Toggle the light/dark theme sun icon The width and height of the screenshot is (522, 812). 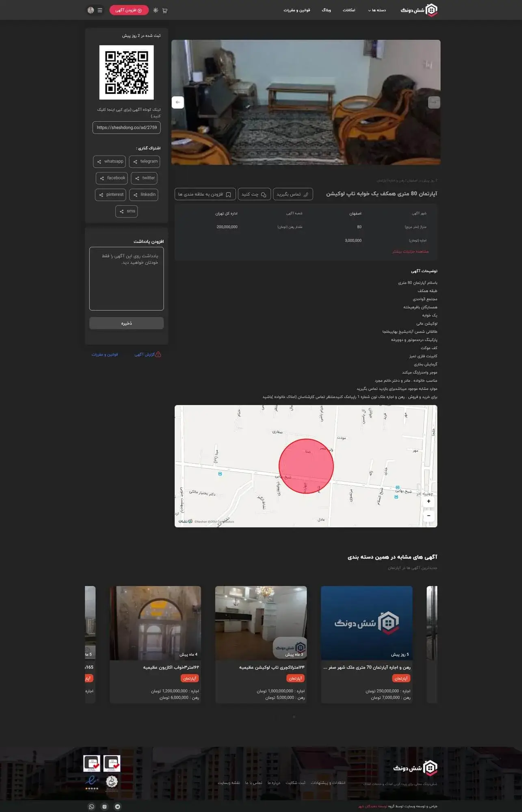[156, 10]
